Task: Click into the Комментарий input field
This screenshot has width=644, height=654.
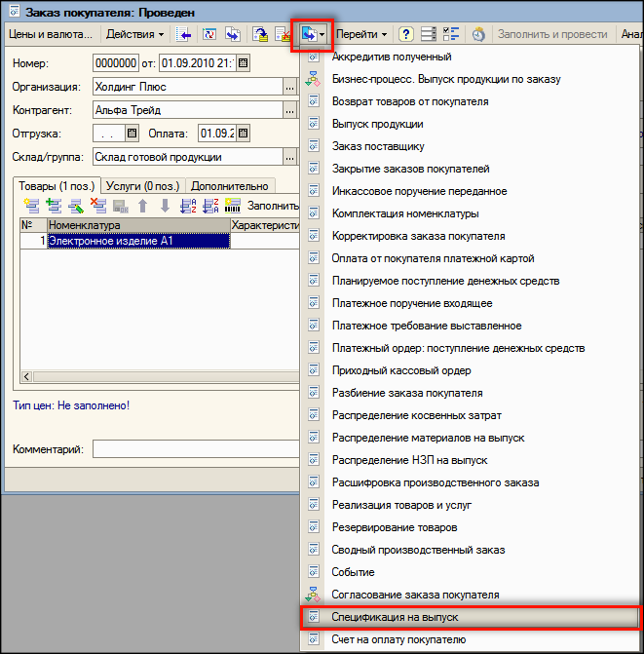Action: (x=196, y=449)
